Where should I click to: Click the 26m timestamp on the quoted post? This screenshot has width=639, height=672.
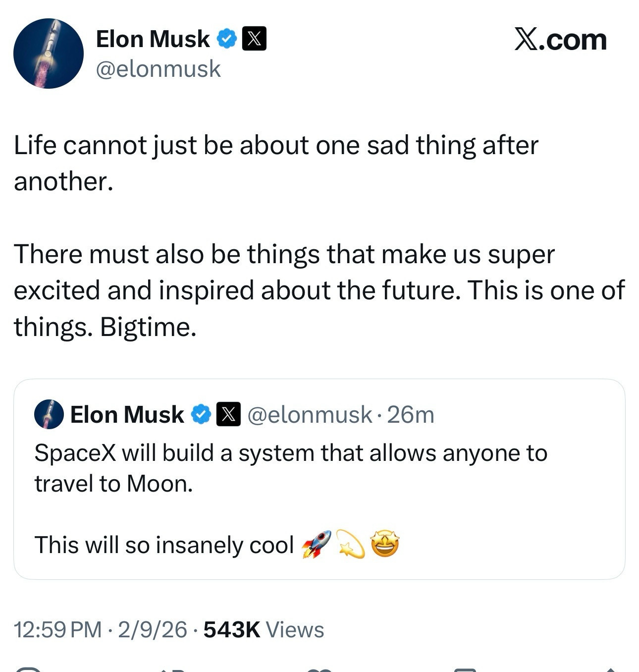pyautogui.click(x=411, y=414)
